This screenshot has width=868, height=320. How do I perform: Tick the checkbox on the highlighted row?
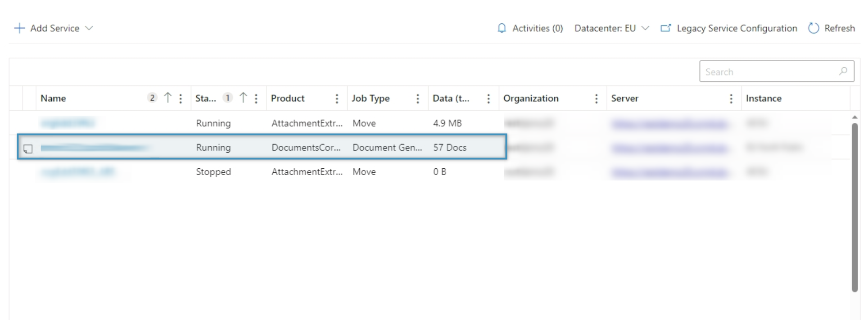[x=28, y=148]
